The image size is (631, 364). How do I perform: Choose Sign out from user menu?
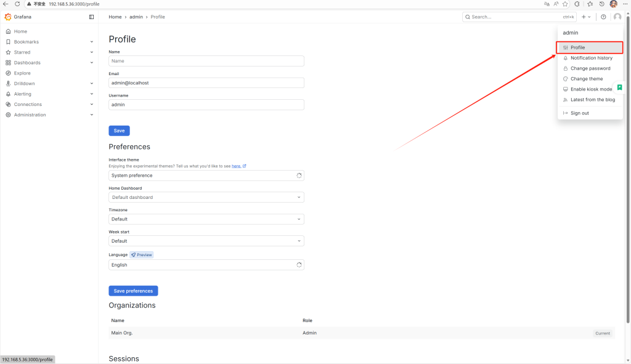[x=579, y=113]
